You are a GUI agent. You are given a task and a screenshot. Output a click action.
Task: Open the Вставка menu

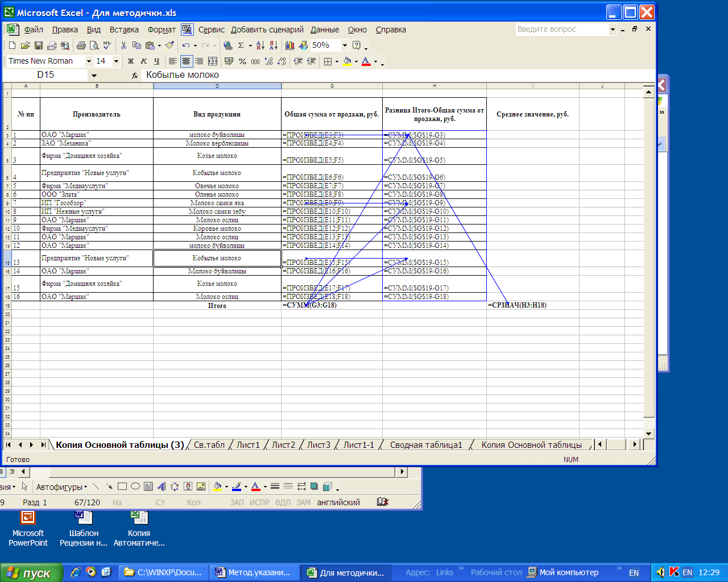click(124, 30)
